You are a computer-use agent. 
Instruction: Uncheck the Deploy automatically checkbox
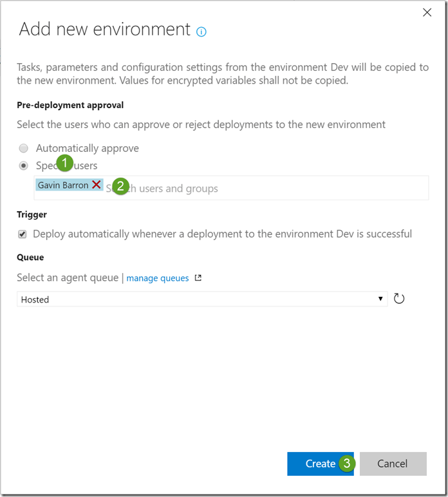pos(23,234)
